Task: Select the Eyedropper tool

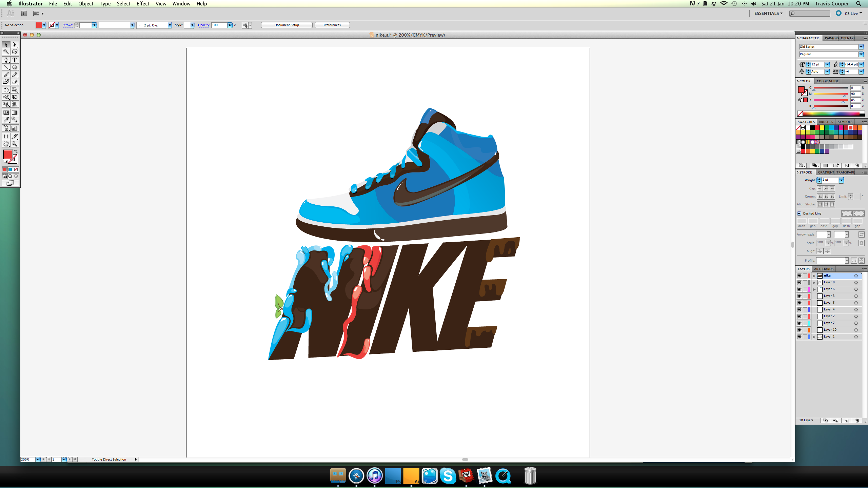Action: click(6, 120)
